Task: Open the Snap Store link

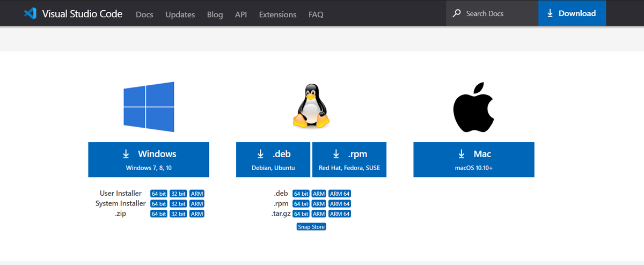Action: tap(311, 227)
